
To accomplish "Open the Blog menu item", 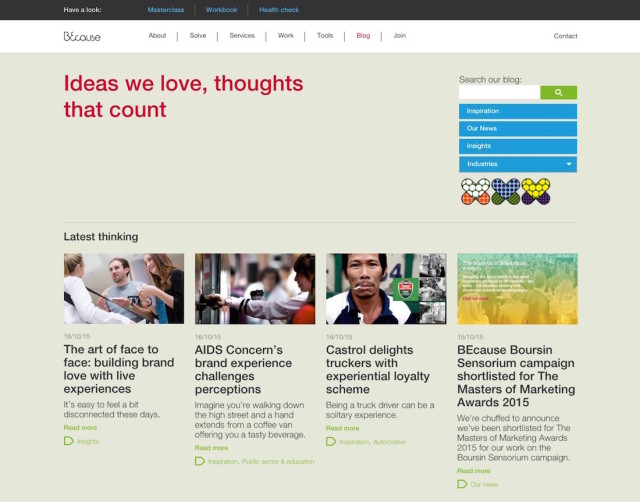I will coord(363,36).
